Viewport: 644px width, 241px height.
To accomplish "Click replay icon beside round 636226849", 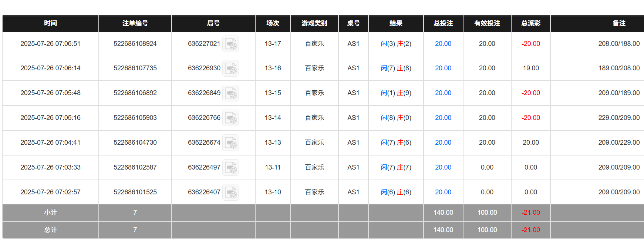I will pyautogui.click(x=230, y=93).
